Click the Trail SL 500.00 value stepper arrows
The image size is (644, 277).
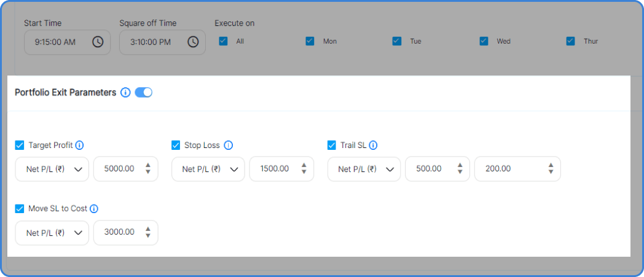tap(460, 169)
